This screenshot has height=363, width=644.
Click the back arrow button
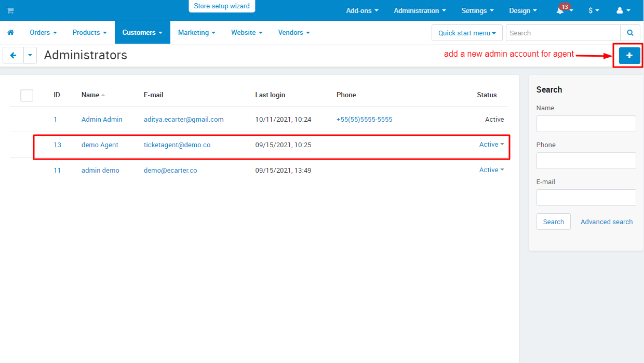[13, 55]
